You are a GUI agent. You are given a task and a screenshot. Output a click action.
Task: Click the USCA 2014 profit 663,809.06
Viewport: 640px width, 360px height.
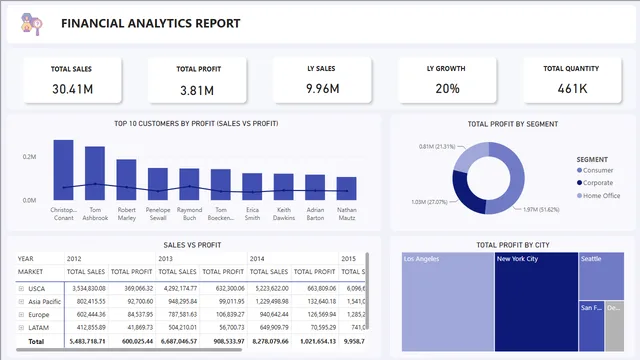(x=321, y=289)
